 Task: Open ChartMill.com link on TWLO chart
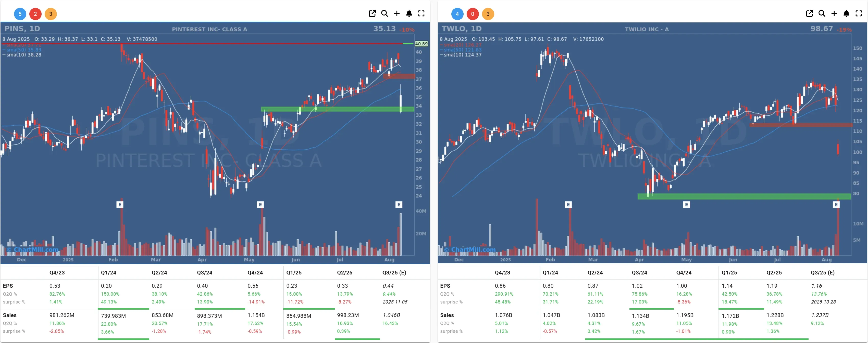[x=470, y=249]
